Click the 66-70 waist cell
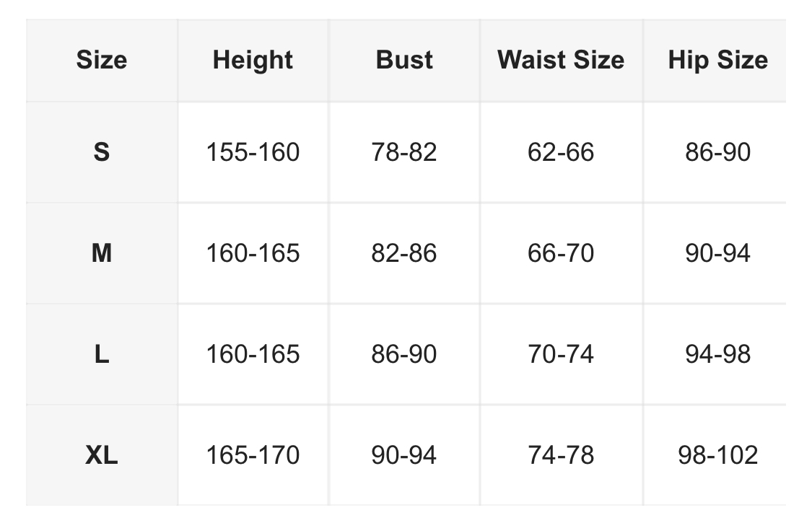 561,253
